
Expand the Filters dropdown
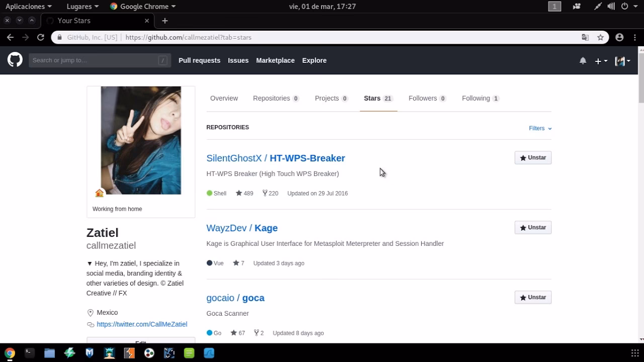pos(540,128)
